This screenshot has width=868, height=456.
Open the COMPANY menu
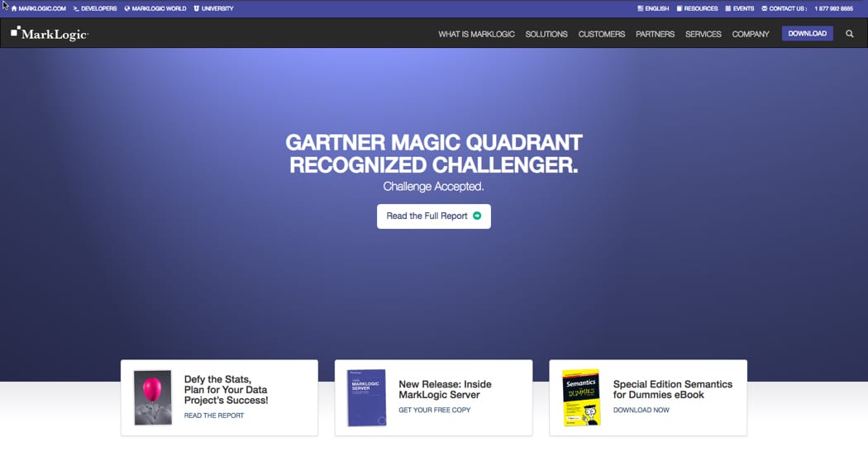[x=751, y=34]
